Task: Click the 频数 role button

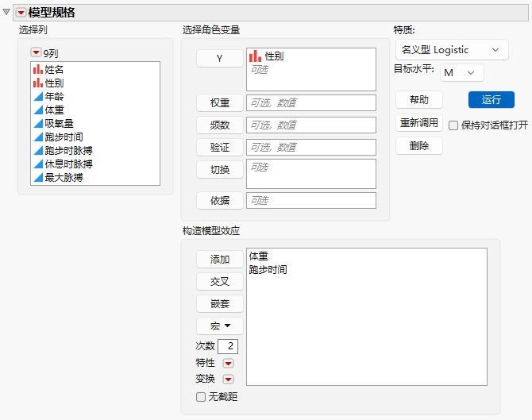Action: (x=219, y=125)
